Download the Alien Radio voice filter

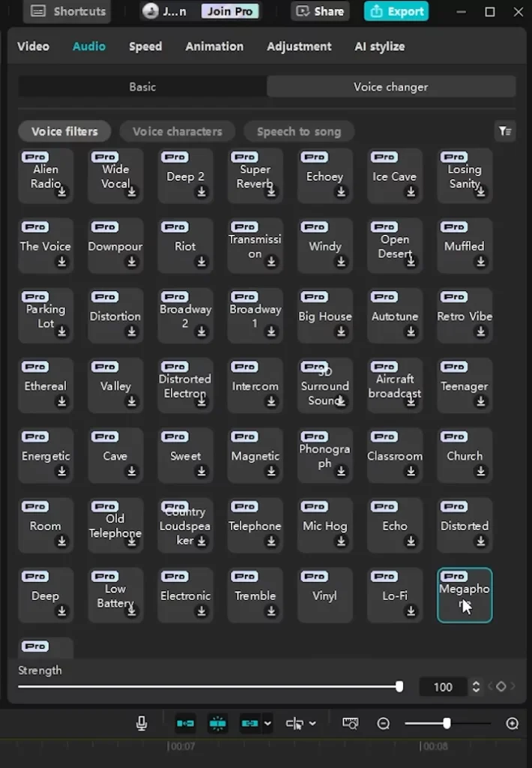tap(62, 192)
